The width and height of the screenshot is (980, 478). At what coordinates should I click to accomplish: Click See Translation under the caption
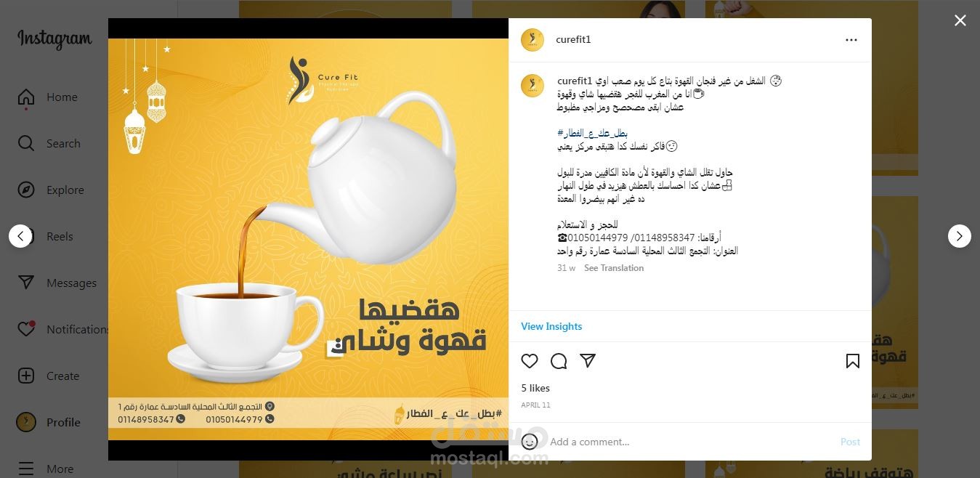pos(614,268)
